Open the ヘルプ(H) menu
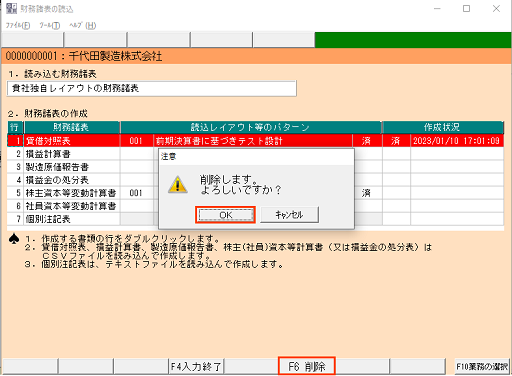The width and height of the screenshot is (512, 376). 82,25
